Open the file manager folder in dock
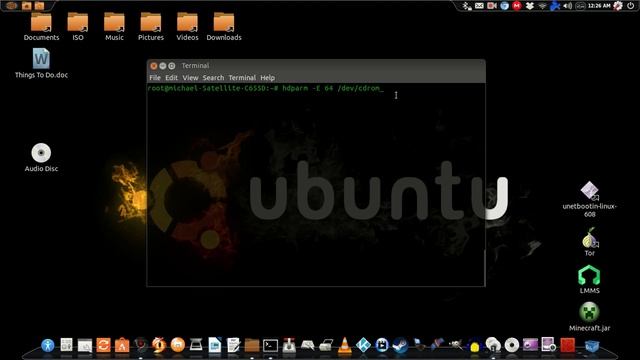Viewport: 640px width, 360px height. coord(252,345)
